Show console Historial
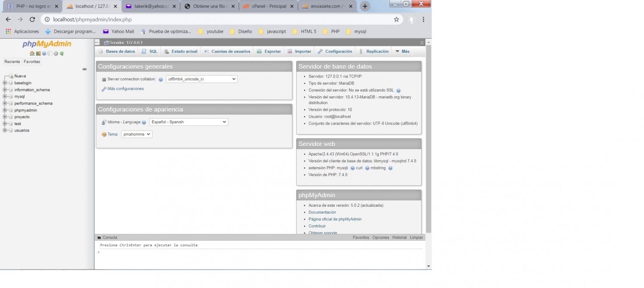This screenshot has height=288, width=644. 399,237
